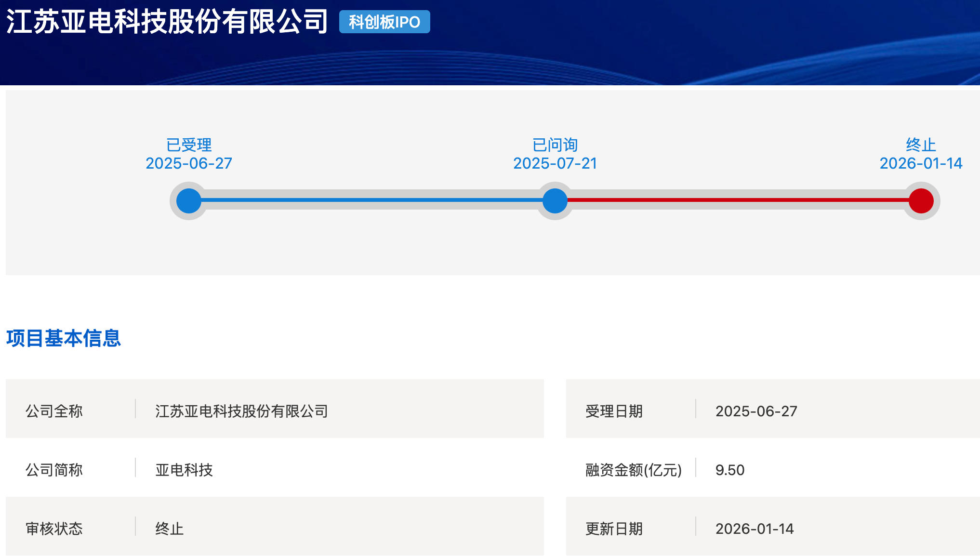
Task: Click the 审核状态 value 终止
Action: 169,529
